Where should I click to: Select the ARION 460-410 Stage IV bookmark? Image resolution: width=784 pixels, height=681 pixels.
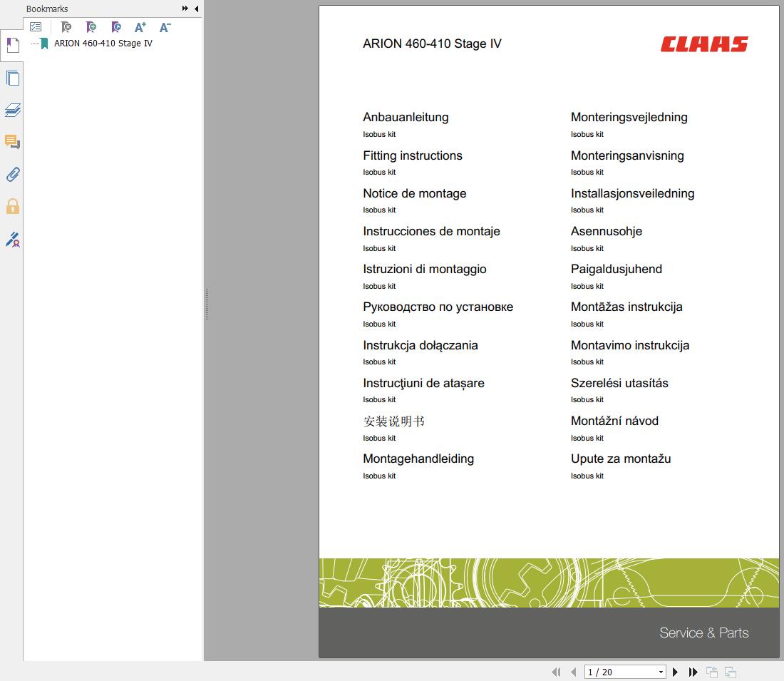coord(103,43)
